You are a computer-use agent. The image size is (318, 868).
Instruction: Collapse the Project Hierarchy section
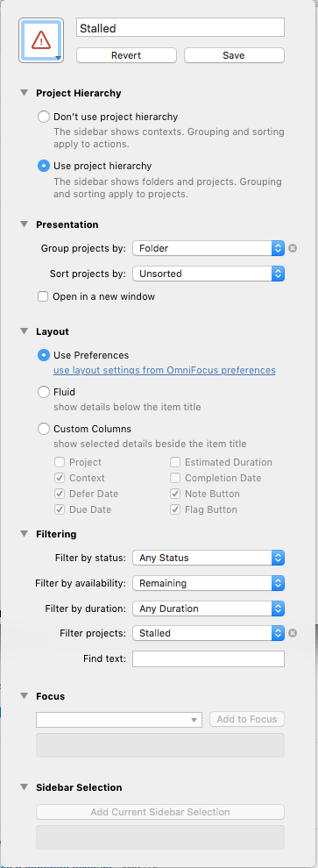[24, 93]
